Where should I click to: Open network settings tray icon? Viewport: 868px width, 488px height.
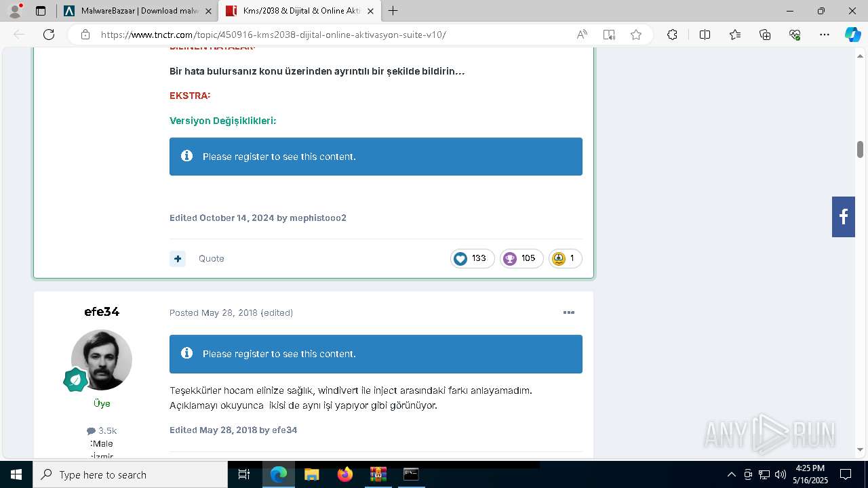pos(764,474)
